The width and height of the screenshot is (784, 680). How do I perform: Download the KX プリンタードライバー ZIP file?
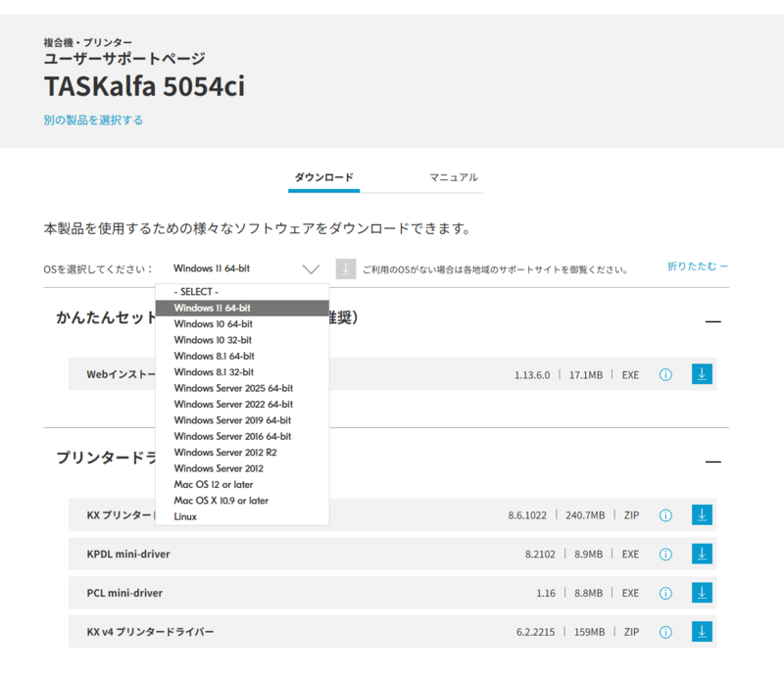[702, 514]
